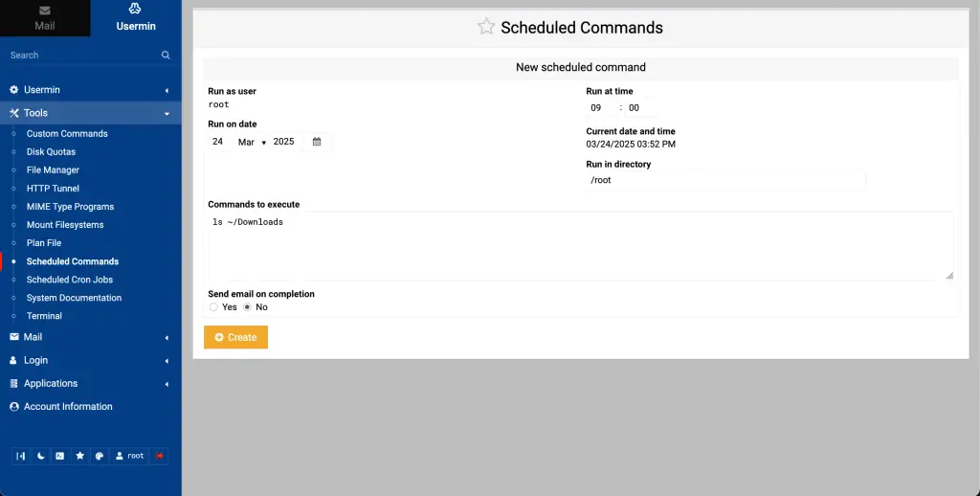Collapse the Tools sidebar section
This screenshot has height=496, width=980.
(x=91, y=113)
